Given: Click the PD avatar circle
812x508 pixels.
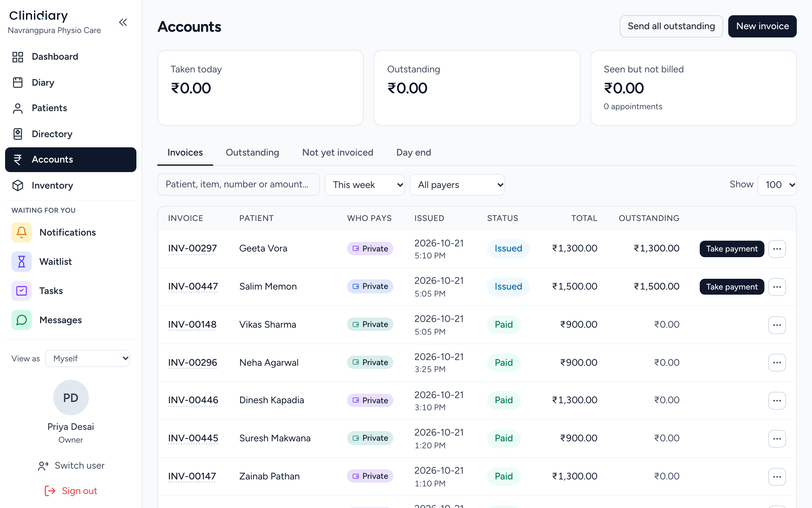Looking at the screenshot, I should tap(71, 398).
